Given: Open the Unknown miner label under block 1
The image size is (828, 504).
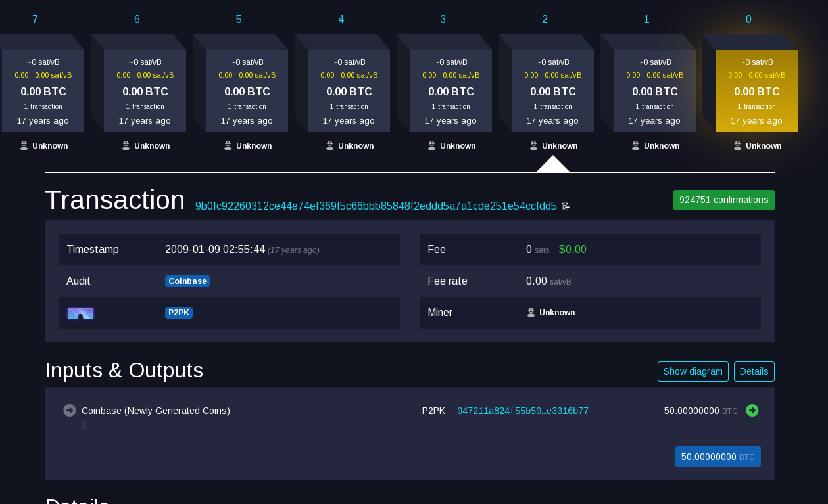Looking at the screenshot, I should (661, 146).
